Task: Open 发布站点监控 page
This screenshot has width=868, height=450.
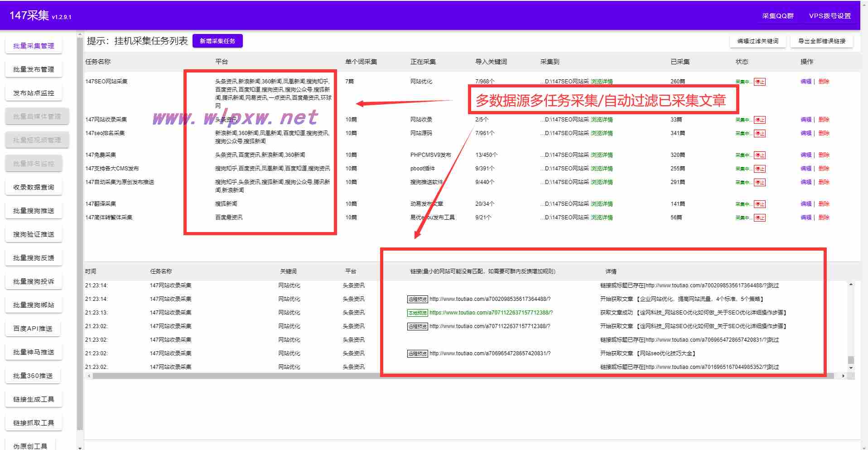Action: (34, 93)
